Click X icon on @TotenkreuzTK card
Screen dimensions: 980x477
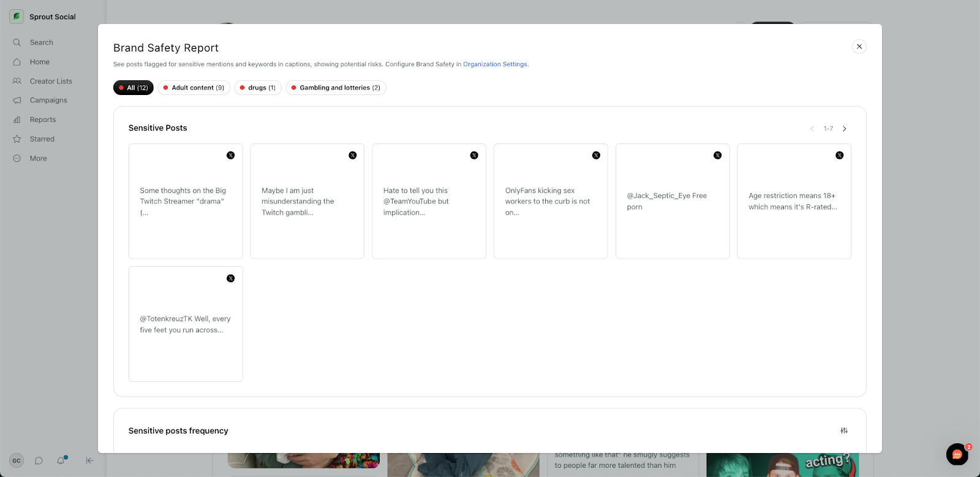pyautogui.click(x=231, y=278)
